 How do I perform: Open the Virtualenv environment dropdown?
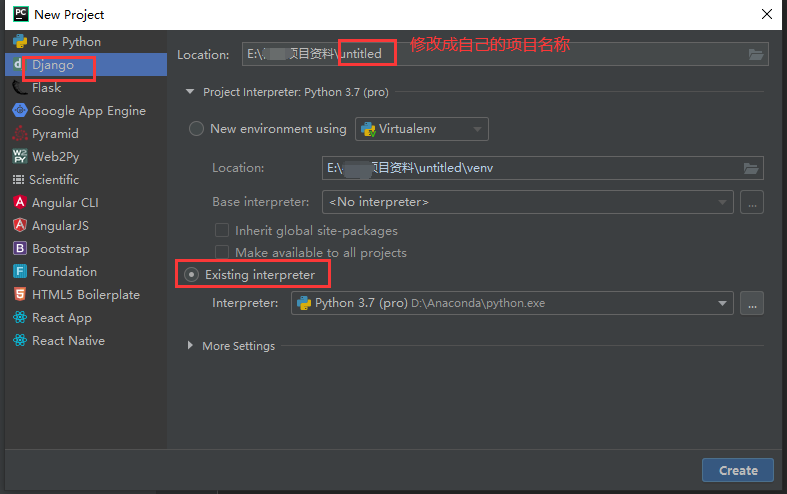coord(422,129)
